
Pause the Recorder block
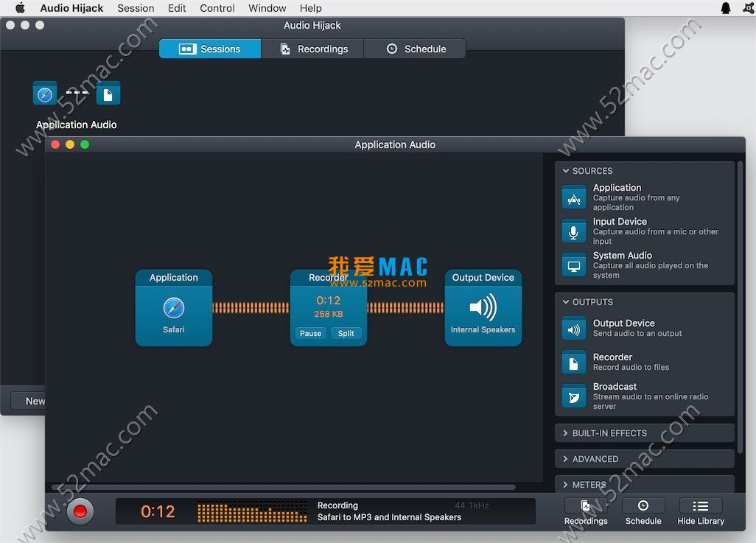point(310,333)
